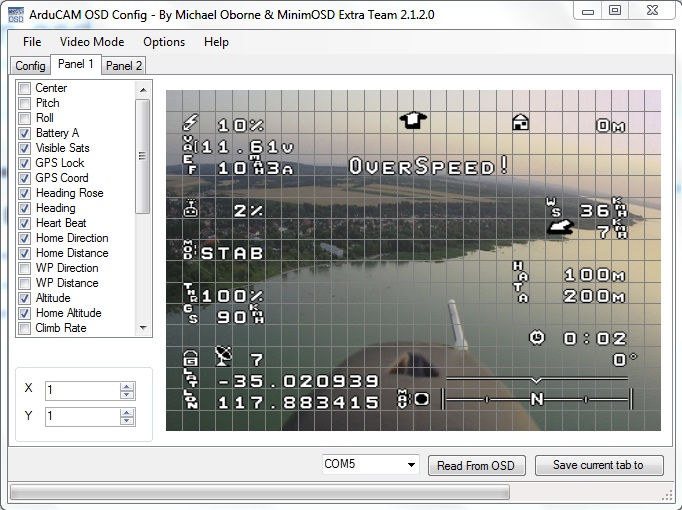Toggle the Heading Rose checkbox
The width and height of the screenshot is (682, 510).
tap(25, 193)
